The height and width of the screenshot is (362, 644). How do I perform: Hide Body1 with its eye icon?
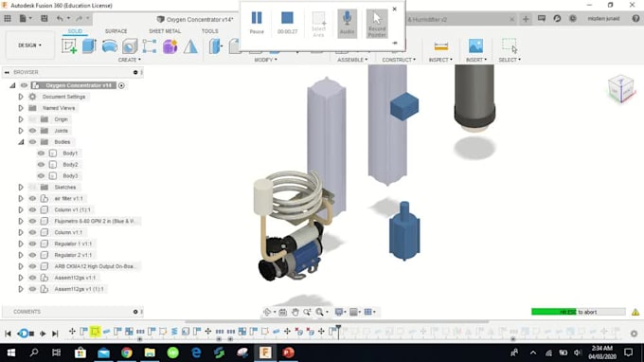[x=41, y=154]
